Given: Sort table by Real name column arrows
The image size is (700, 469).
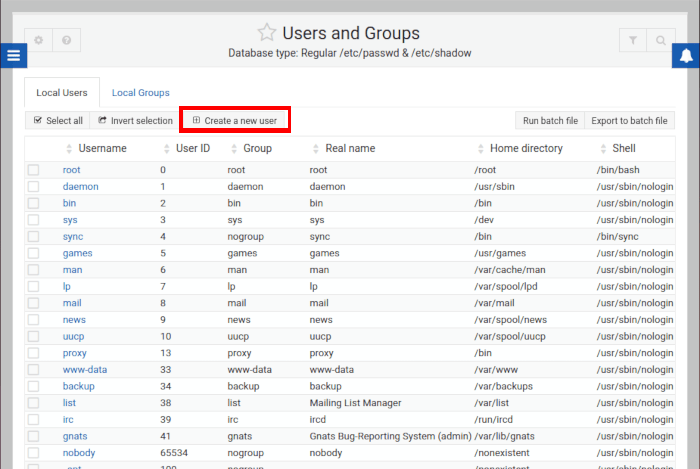Looking at the screenshot, I should click(x=316, y=149).
